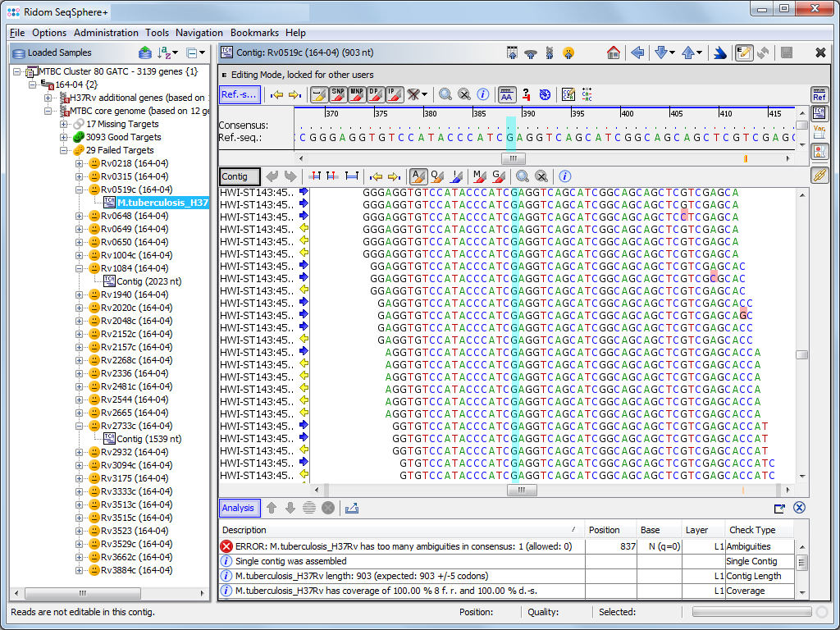Image resolution: width=840 pixels, height=630 pixels.
Task: Select the Rv1084 Contig (2023 nt) item
Action: (148, 281)
